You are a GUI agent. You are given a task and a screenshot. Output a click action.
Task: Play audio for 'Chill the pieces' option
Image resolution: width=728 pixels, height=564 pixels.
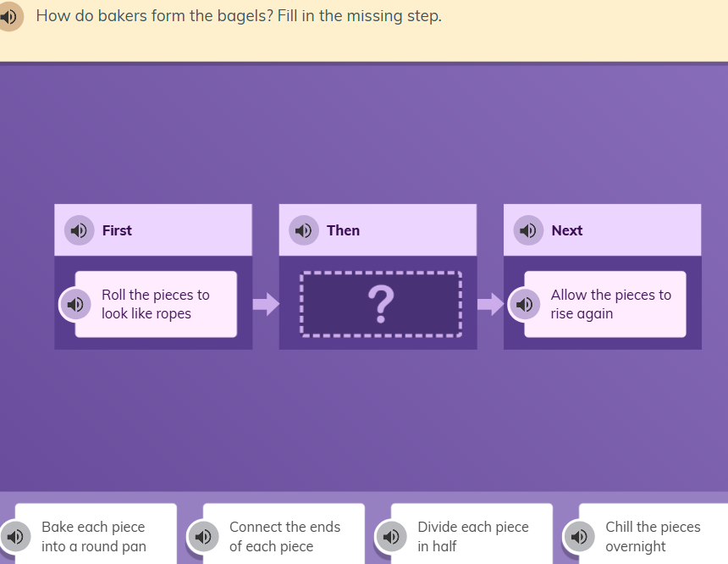coord(578,536)
